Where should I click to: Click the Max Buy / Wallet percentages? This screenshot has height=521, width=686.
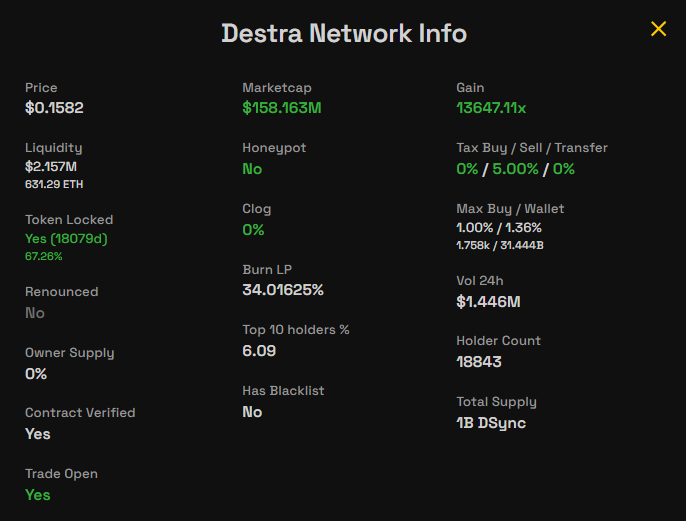pyautogui.click(x=499, y=228)
